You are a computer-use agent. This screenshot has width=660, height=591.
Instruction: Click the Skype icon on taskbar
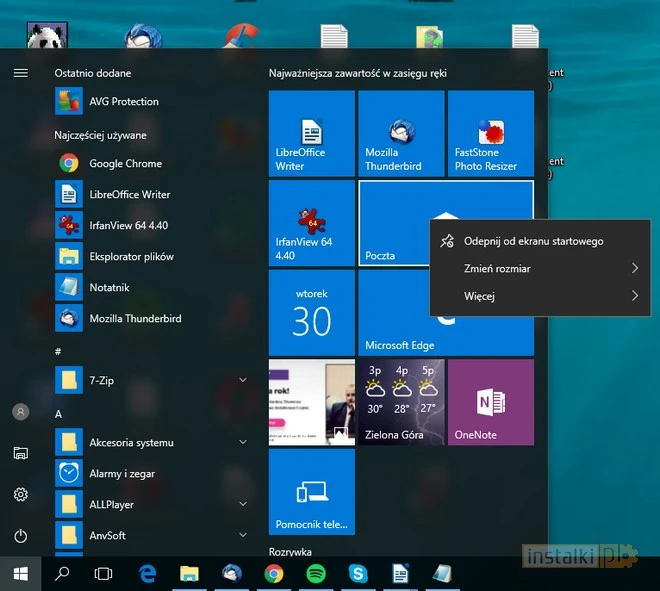click(x=357, y=573)
